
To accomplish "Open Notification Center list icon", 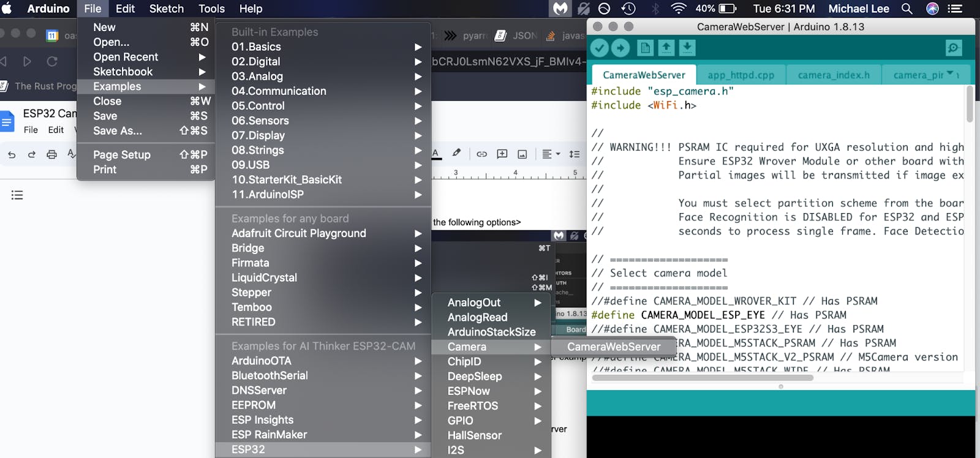I will tap(955, 9).
